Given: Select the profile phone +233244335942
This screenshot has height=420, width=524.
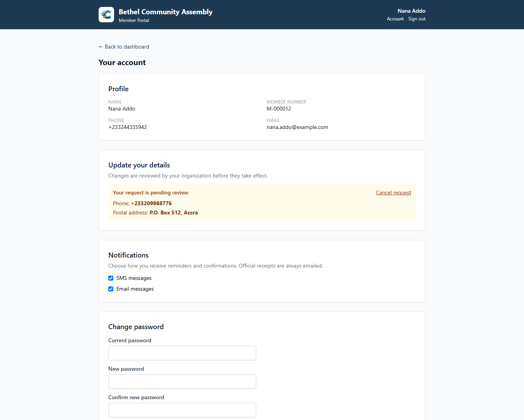Looking at the screenshot, I should (x=128, y=127).
